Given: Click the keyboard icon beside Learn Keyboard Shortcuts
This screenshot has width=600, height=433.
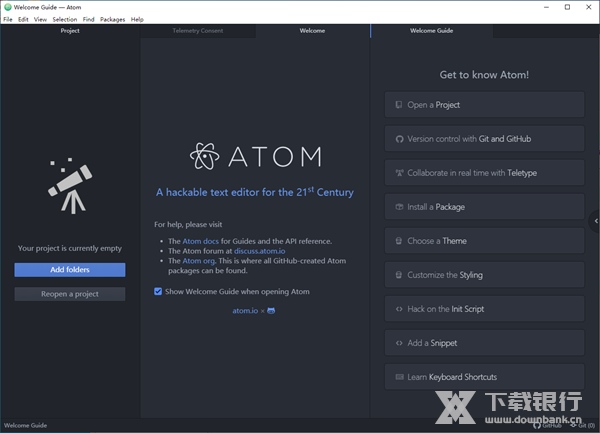Looking at the screenshot, I should pos(399,377).
